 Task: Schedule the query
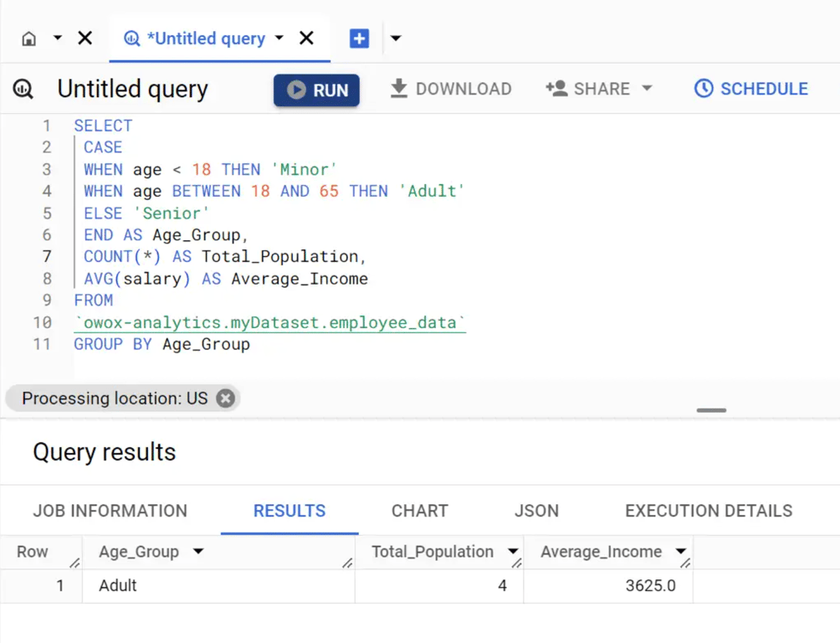click(751, 89)
